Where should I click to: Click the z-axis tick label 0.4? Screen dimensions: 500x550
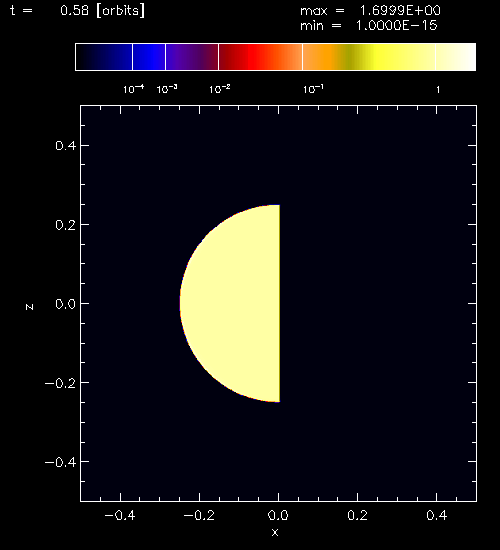[x=66, y=146]
